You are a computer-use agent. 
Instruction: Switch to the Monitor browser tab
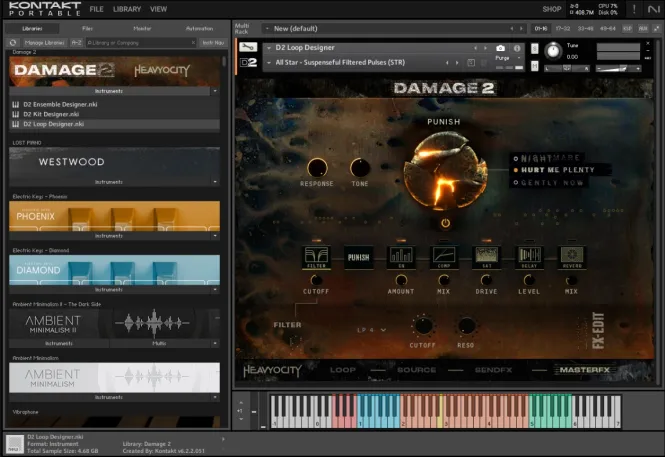(x=142, y=28)
